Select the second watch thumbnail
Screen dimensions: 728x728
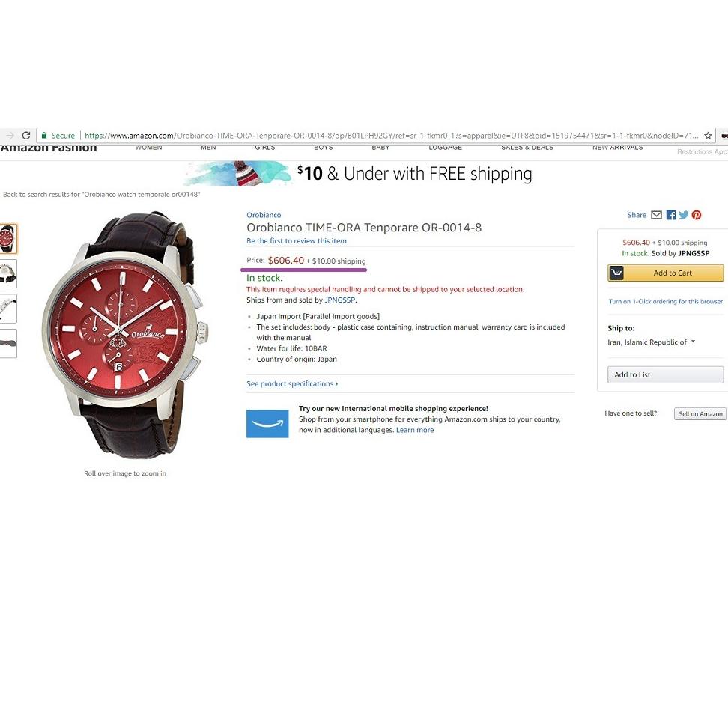(8, 273)
